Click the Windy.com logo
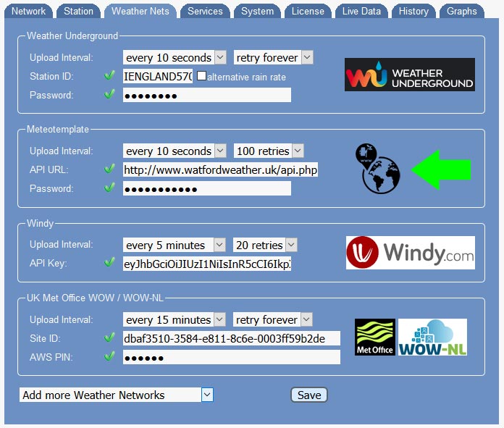This screenshot has width=504, height=428. point(410,253)
